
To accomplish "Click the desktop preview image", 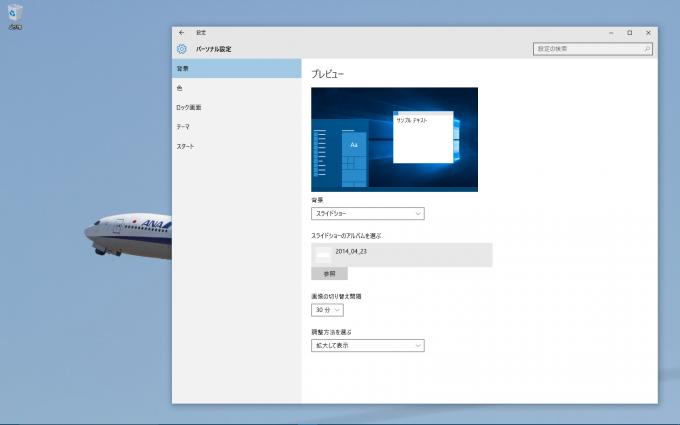I will click(395, 140).
